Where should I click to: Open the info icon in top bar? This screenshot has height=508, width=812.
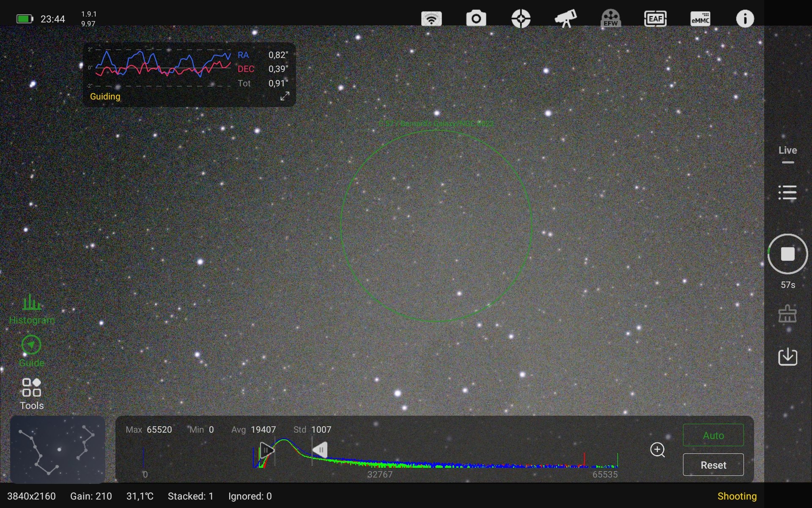tap(745, 19)
